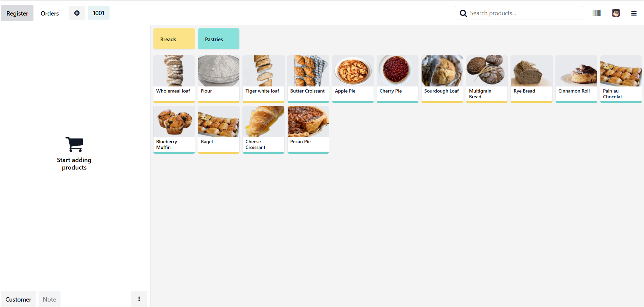Pick the Pecan Pie product
644x307 pixels.
pyautogui.click(x=308, y=129)
